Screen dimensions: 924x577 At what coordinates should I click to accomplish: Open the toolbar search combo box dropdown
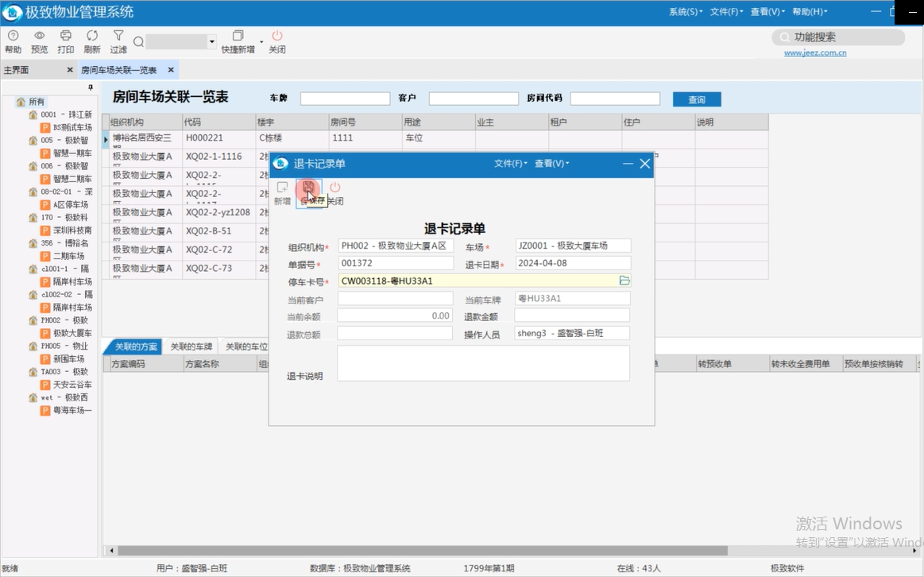coord(212,42)
